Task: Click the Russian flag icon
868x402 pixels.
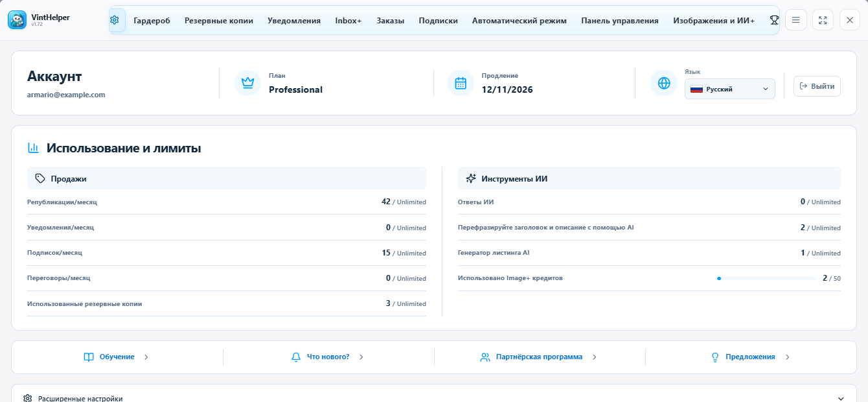Action: 696,89
